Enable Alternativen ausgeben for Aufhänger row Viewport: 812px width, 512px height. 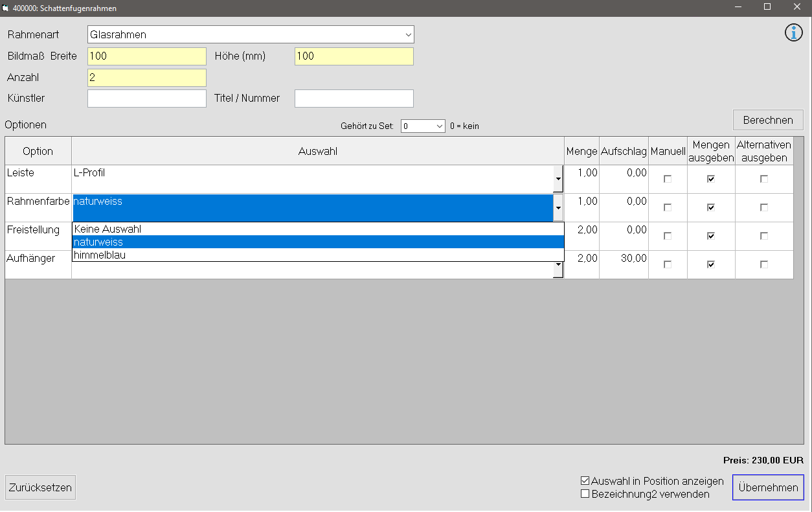pyautogui.click(x=764, y=264)
